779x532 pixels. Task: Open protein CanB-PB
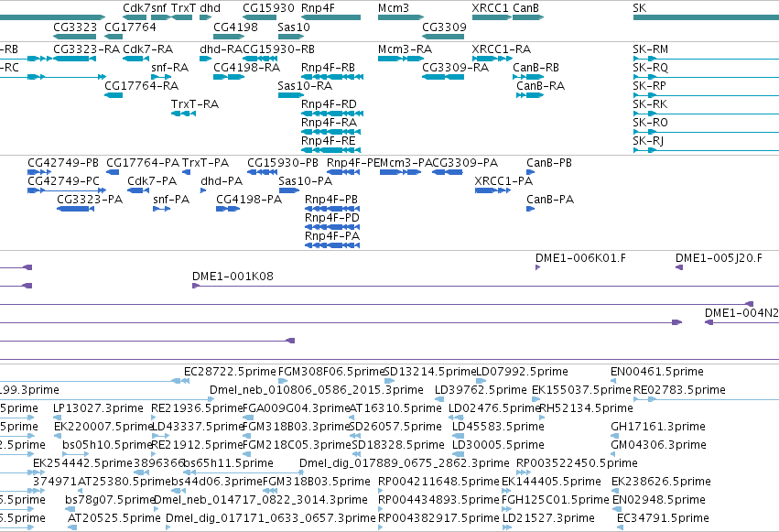tap(549, 163)
